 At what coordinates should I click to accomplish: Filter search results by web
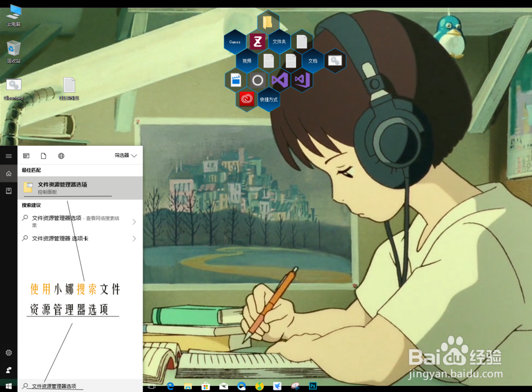[61, 156]
